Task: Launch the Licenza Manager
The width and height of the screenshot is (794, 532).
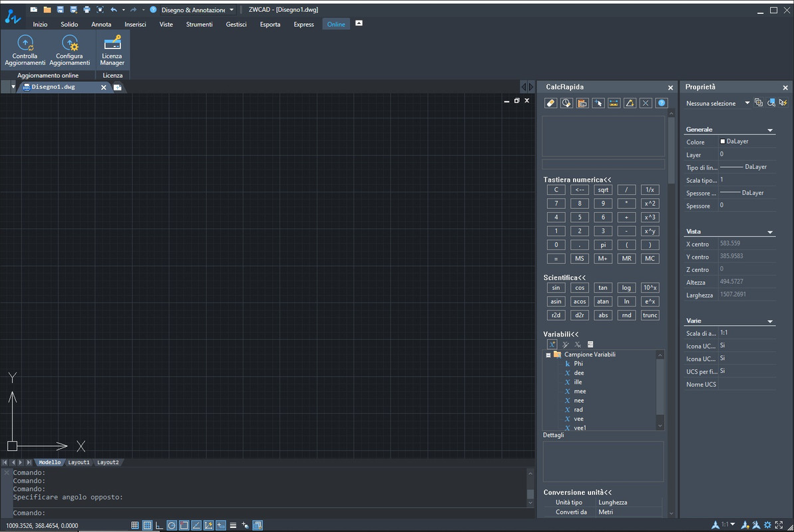Action: pos(112,50)
